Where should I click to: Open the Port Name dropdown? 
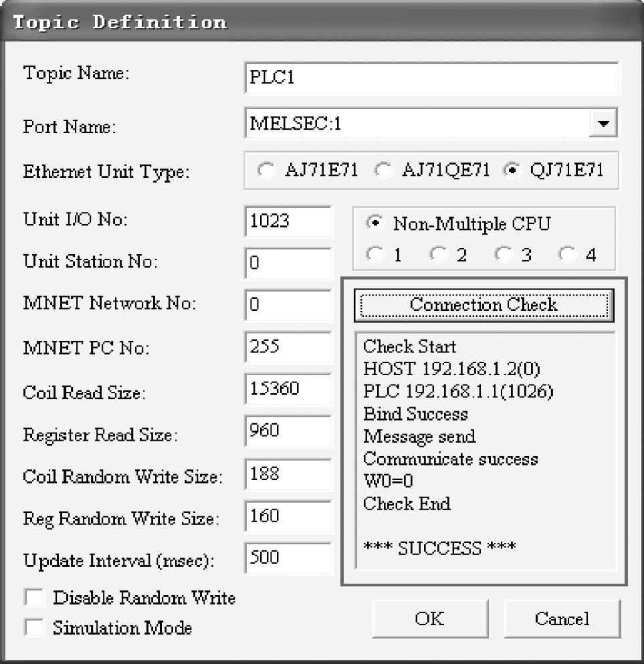point(604,124)
